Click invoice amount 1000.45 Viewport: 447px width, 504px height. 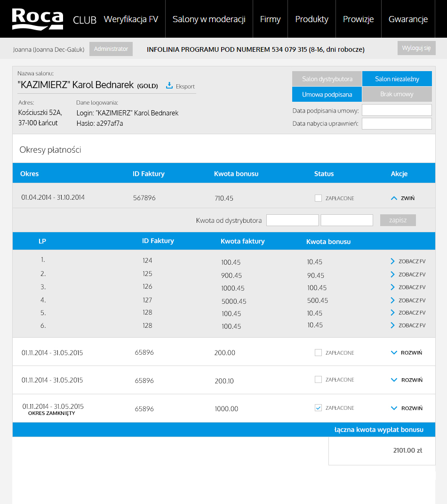click(233, 288)
